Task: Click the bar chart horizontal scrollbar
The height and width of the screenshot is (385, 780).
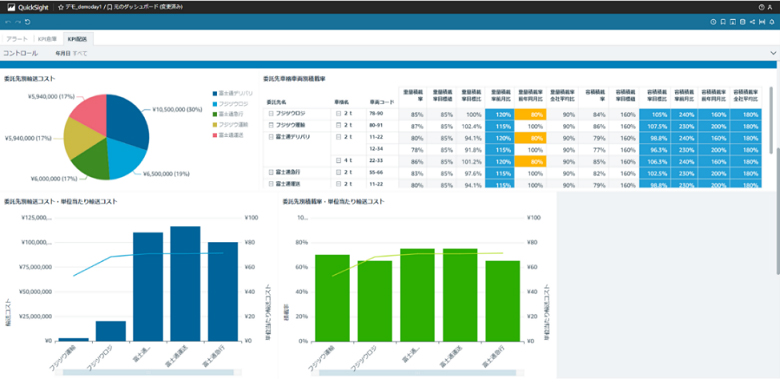Action: (148, 372)
